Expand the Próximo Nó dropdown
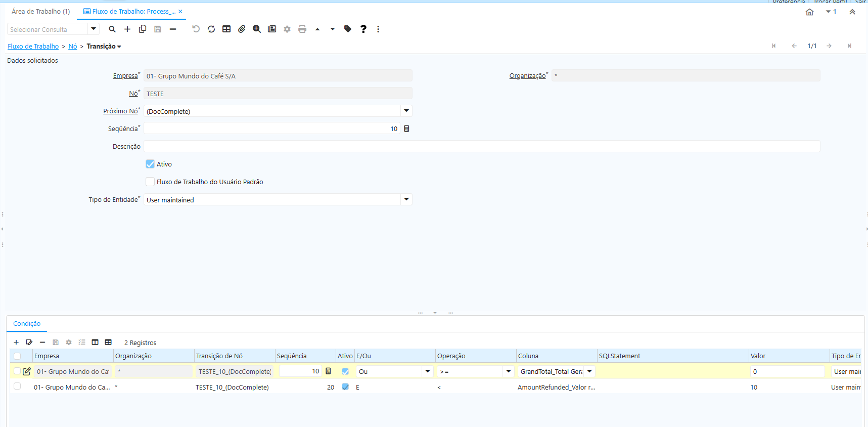Screen dimensions: 868x427 tap(406, 111)
